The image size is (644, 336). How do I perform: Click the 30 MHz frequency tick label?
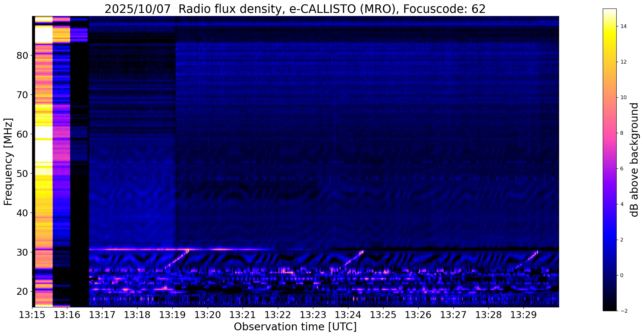[x=22, y=252]
